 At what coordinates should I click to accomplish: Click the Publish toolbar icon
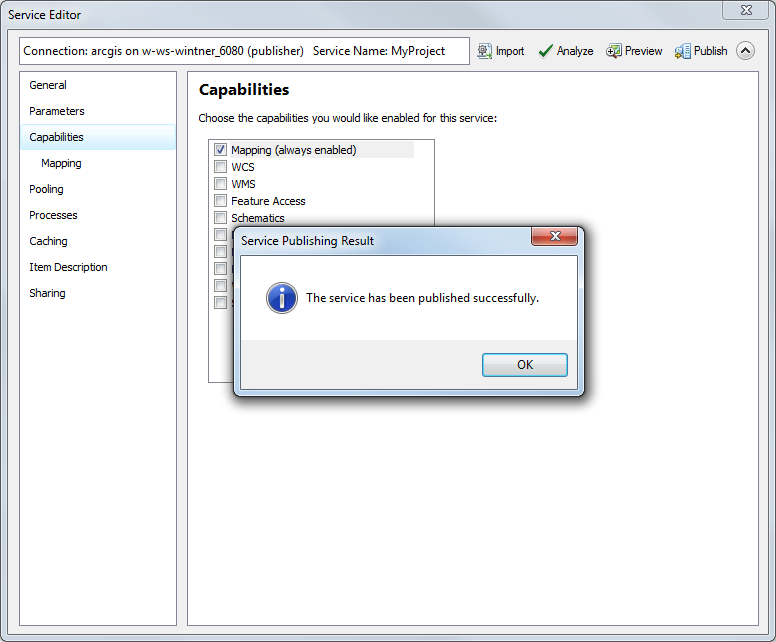point(682,51)
